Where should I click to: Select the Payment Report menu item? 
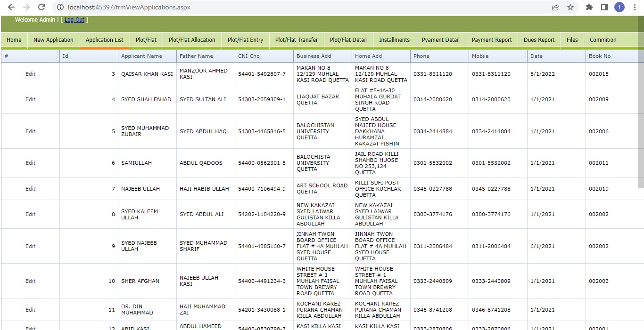[x=491, y=40]
